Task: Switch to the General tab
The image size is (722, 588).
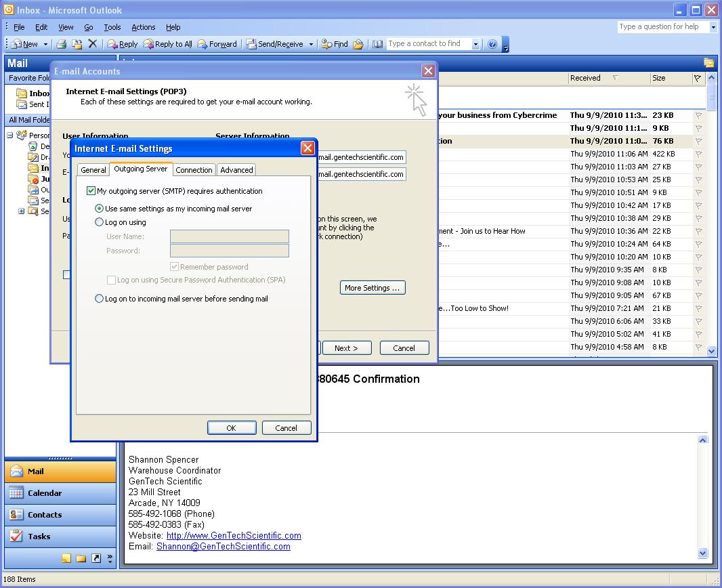Action: point(93,170)
